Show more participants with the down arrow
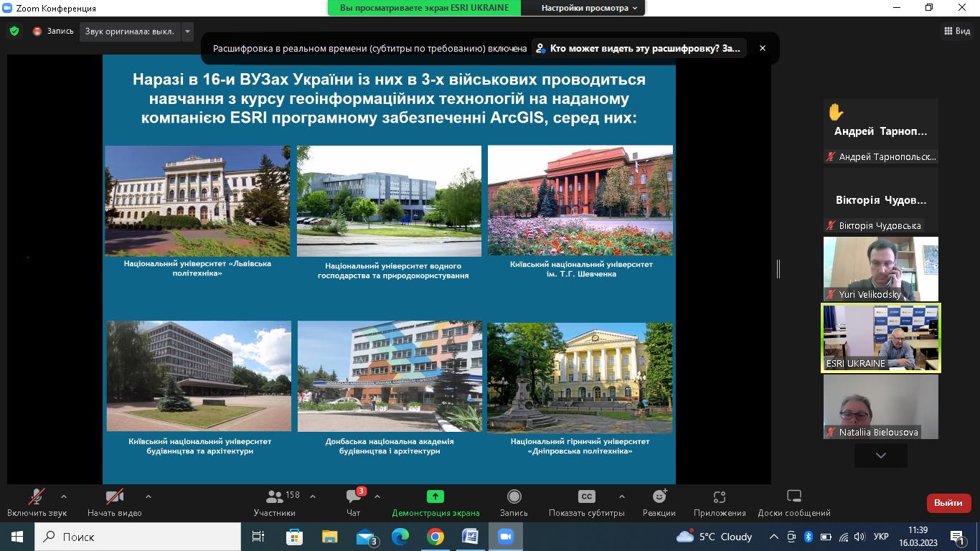Viewport: 980px width, 551px height. tap(881, 456)
